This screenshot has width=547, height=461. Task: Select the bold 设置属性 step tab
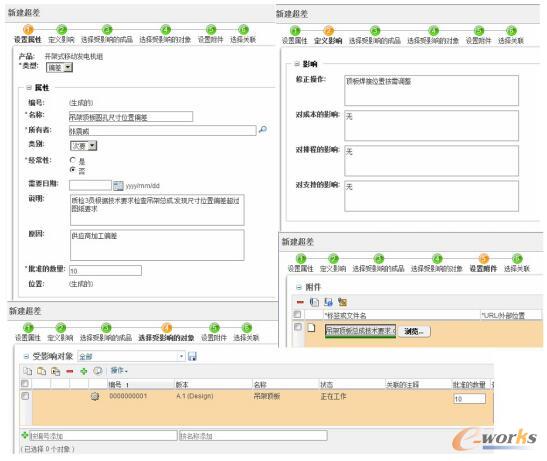[28, 39]
